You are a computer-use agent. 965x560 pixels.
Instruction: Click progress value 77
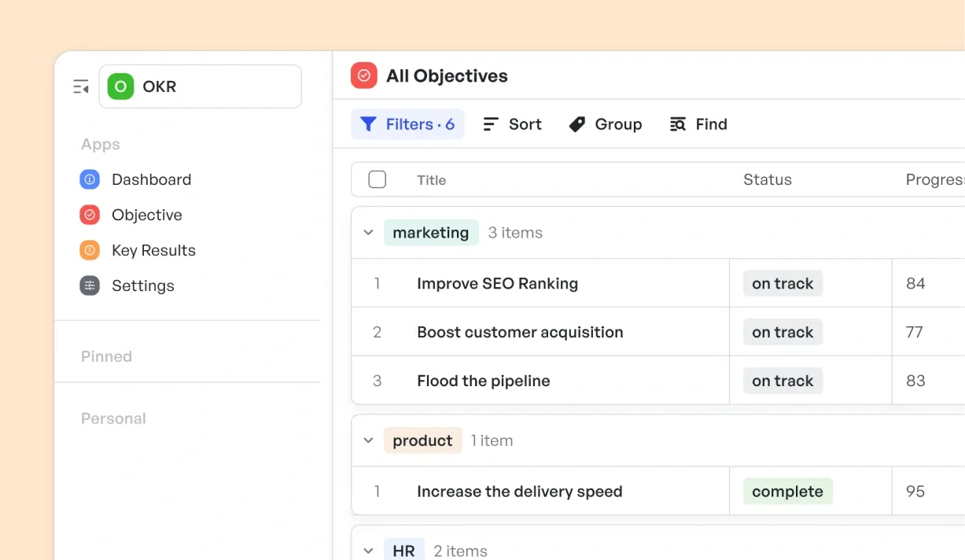(x=915, y=332)
